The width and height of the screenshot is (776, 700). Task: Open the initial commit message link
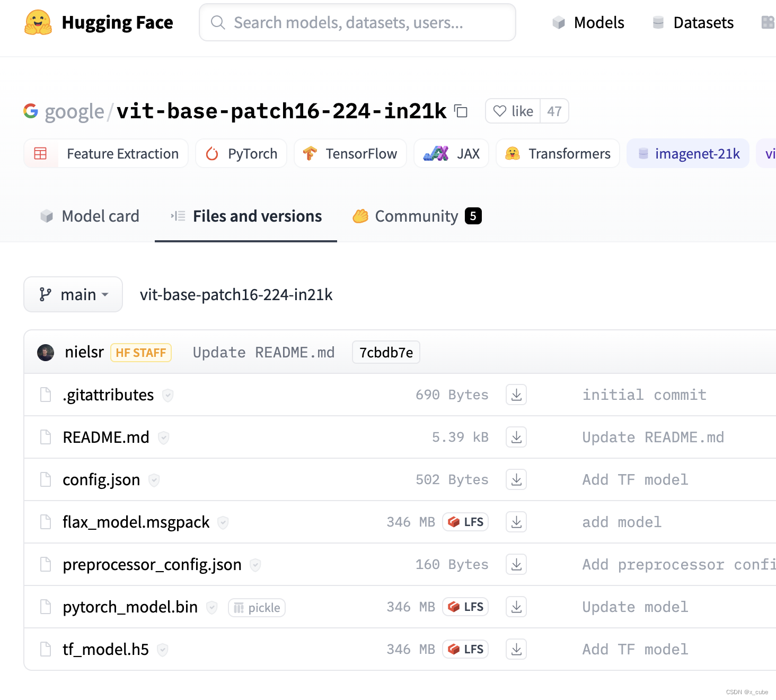644,395
